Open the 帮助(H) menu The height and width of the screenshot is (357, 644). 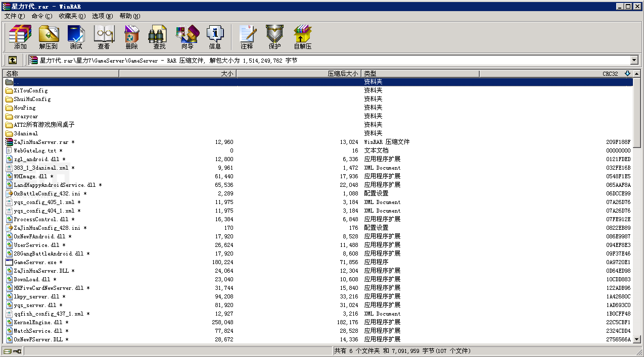pos(130,16)
